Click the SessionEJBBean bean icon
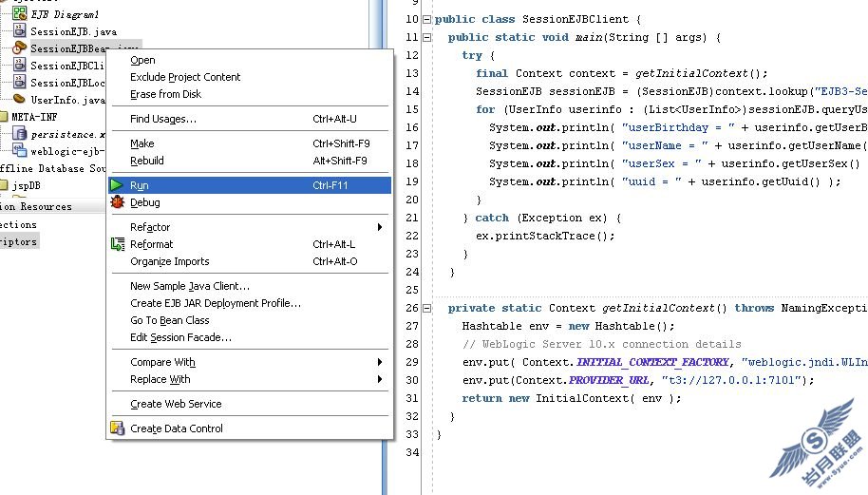The width and height of the screenshot is (868, 495). (x=19, y=48)
